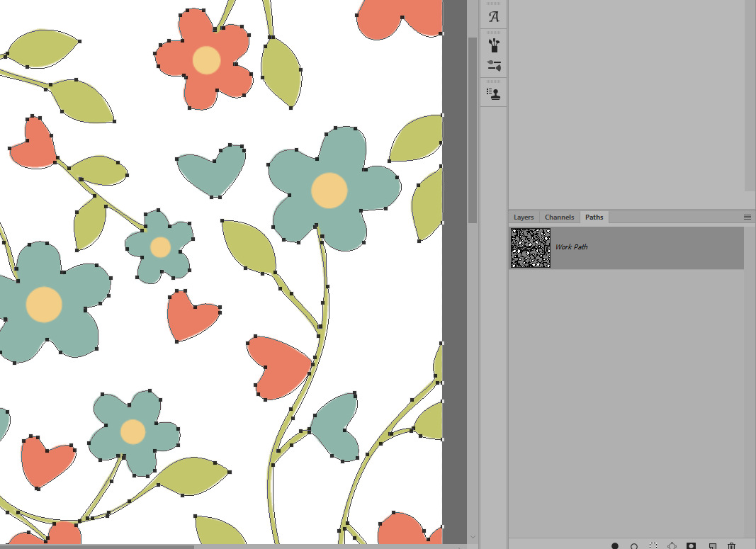Open the Paths panel menu

coord(747,217)
